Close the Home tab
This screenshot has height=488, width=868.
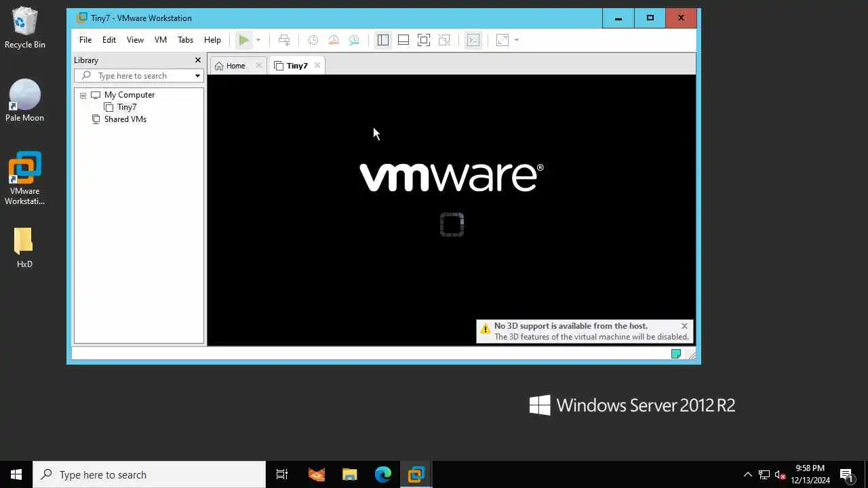[258, 66]
